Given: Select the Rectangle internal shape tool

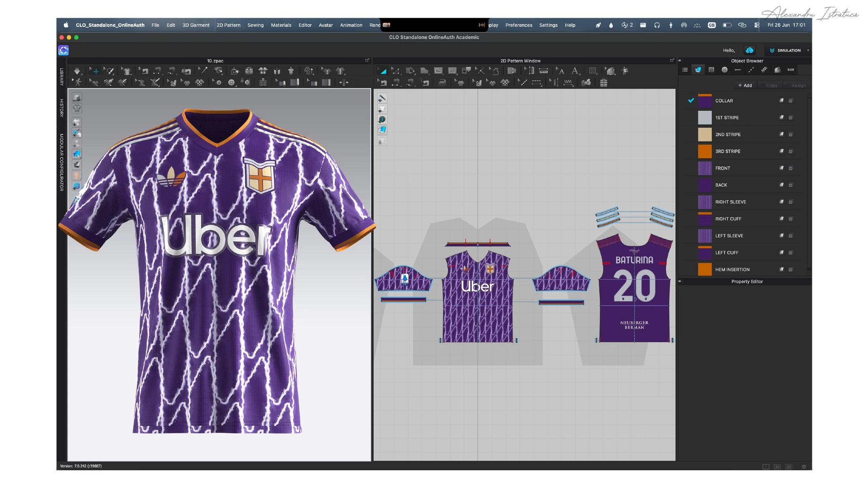Looking at the screenshot, I should (x=438, y=71).
